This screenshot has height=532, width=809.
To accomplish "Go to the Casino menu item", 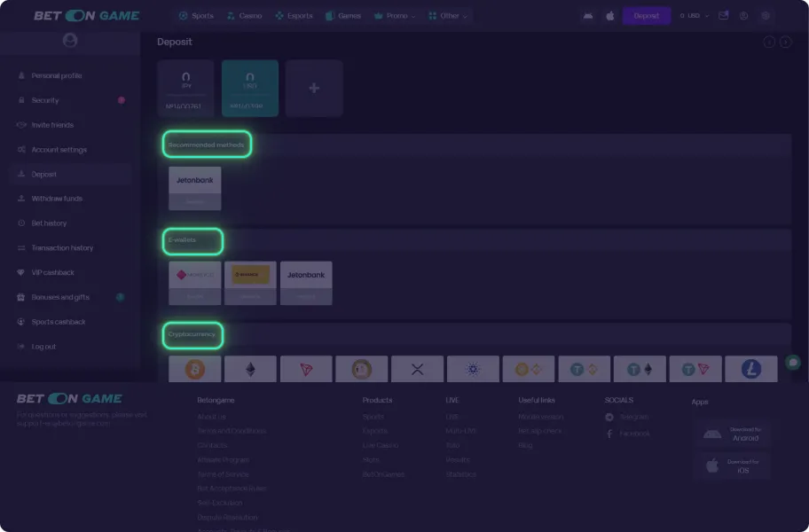I will coord(244,16).
